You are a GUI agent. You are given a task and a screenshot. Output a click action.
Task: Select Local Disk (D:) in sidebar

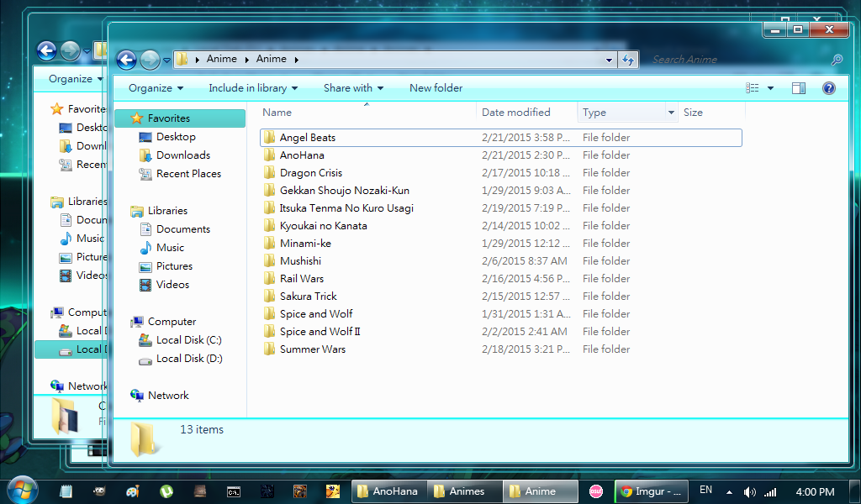click(x=188, y=359)
